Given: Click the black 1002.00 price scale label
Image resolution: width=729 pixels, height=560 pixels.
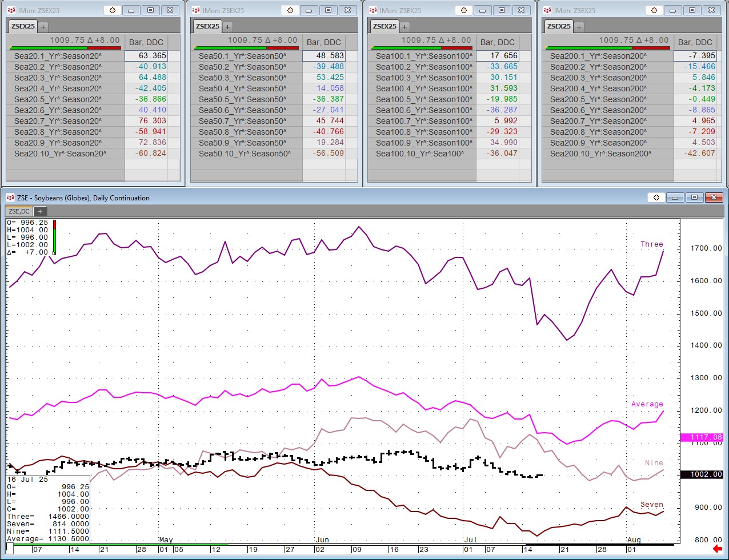Looking at the screenshot, I should pyautogui.click(x=703, y=474).
